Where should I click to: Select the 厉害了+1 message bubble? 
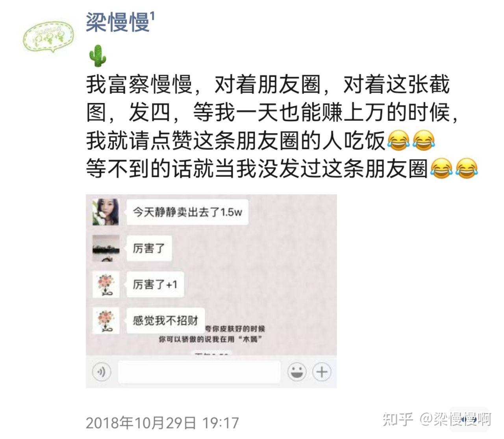[x=155, y=284]
